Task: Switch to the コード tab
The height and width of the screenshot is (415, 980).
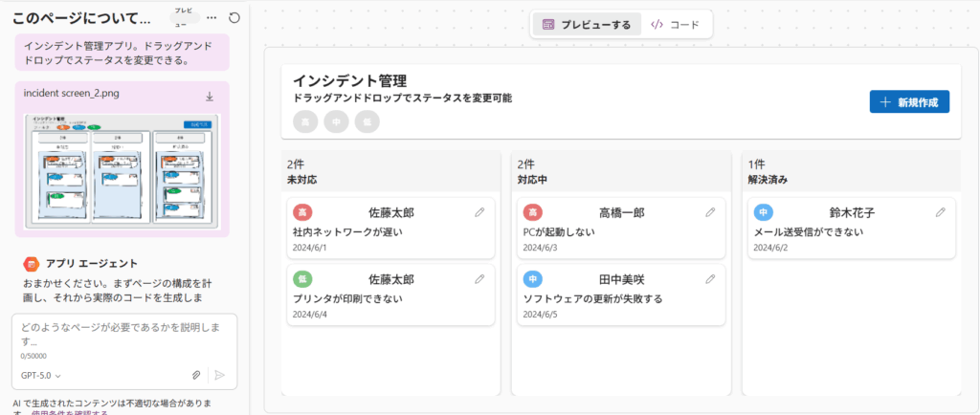Action: [x=675, y=25]
